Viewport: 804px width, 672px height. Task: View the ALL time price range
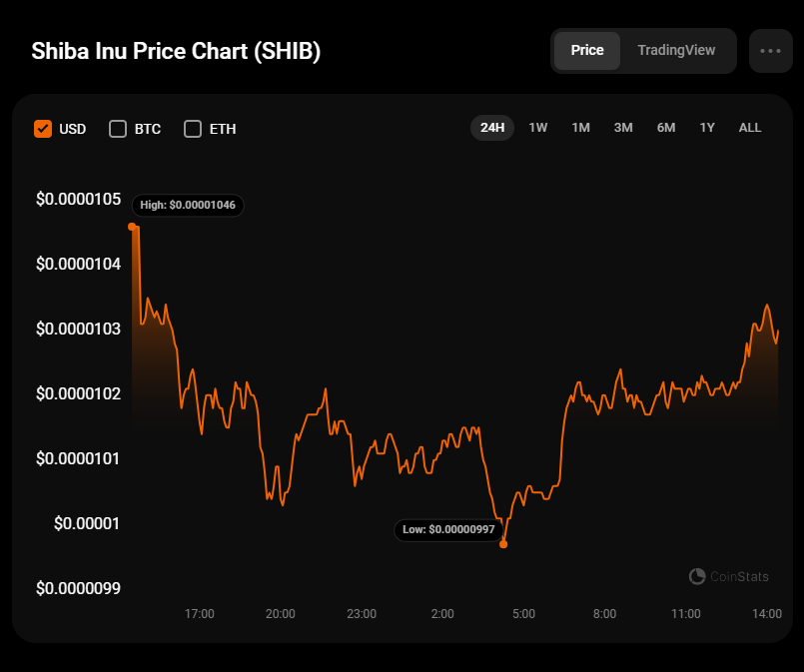pos(750,128)
